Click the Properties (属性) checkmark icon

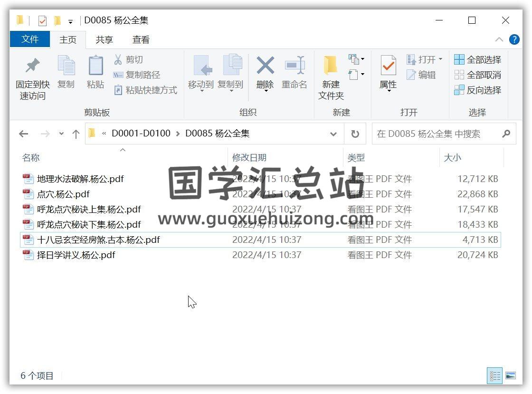[388, 65]
